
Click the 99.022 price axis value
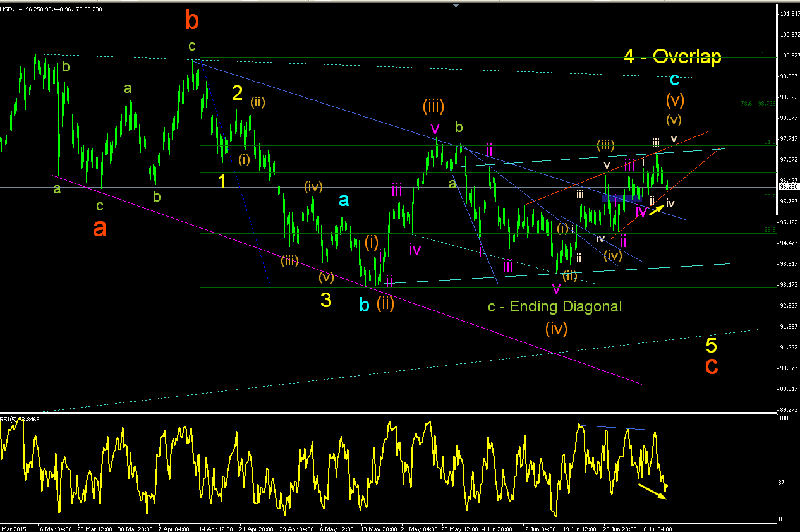[789, 97]
